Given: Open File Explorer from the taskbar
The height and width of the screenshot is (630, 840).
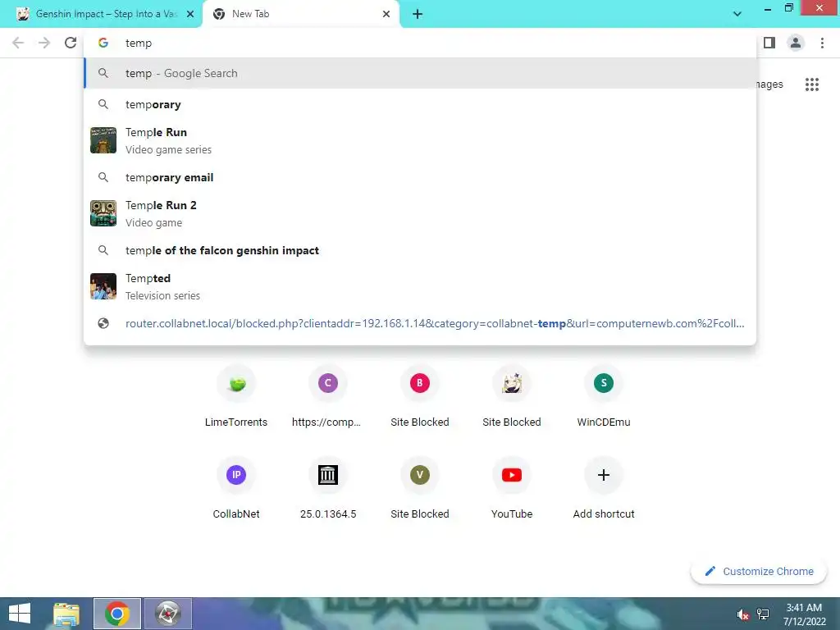Looking at the screenshot, I should [66, 614].
